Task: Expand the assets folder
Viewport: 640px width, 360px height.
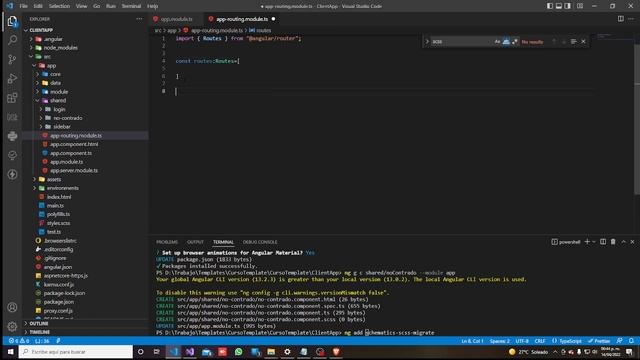Action: (34, 179)
